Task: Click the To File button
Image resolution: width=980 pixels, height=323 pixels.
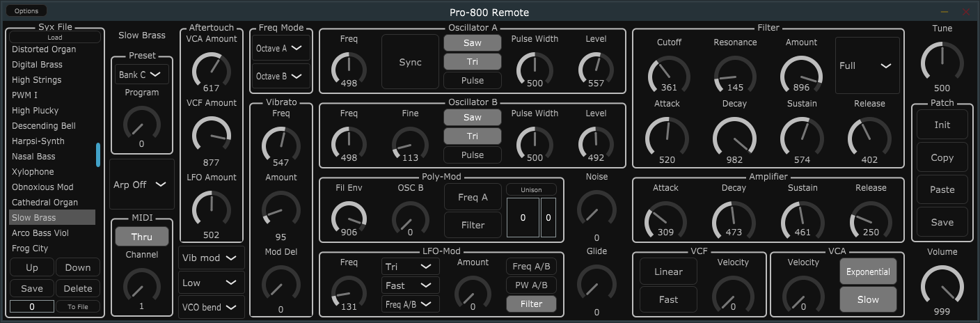Action: (x=78, y=306)
